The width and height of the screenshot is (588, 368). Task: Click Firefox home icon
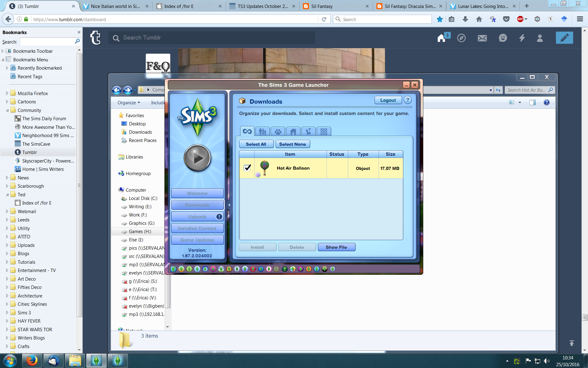coord(479,19)
